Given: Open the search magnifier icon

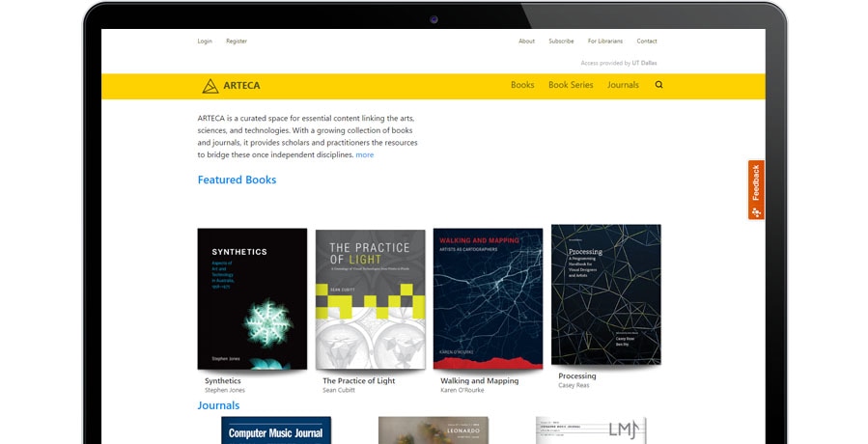Looking at the screenshot, I should point(658,85).
